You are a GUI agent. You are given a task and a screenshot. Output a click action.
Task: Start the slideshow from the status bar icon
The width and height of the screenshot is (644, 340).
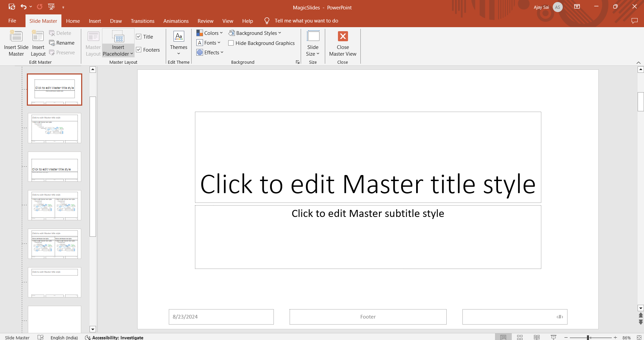point(553,337)
